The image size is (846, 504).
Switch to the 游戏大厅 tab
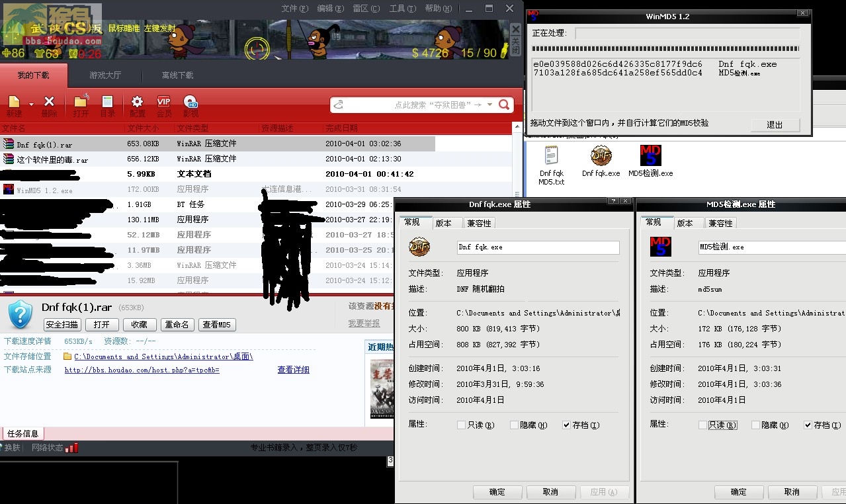(105, 75)
